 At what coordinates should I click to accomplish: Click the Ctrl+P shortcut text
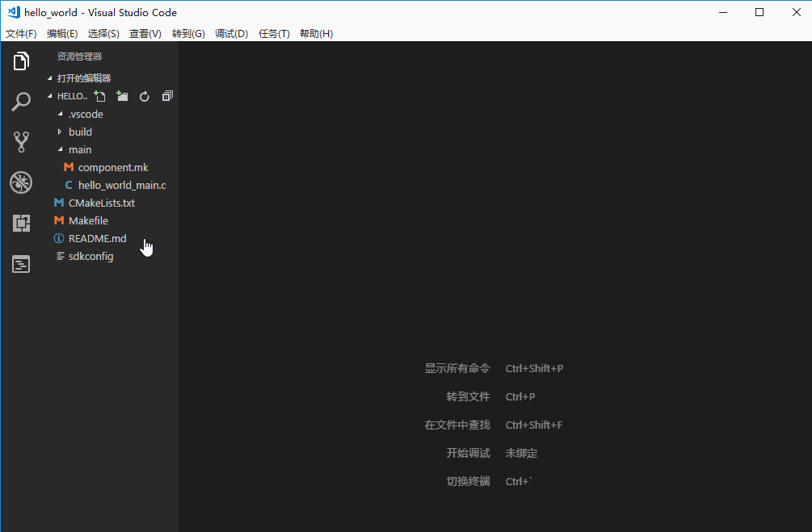point(520,396)
